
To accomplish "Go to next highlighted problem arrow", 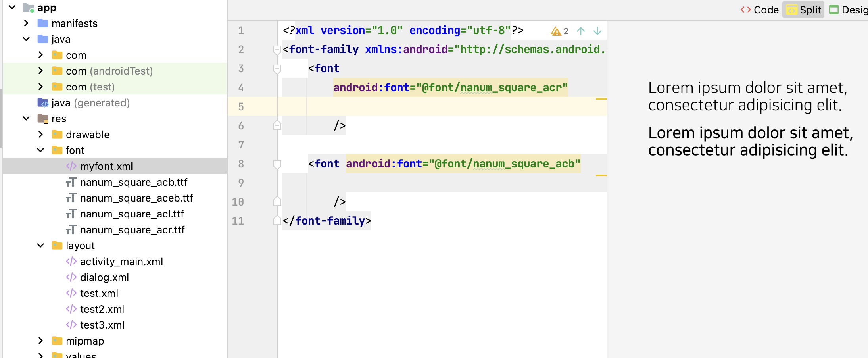I will click(x=597, y=31).
